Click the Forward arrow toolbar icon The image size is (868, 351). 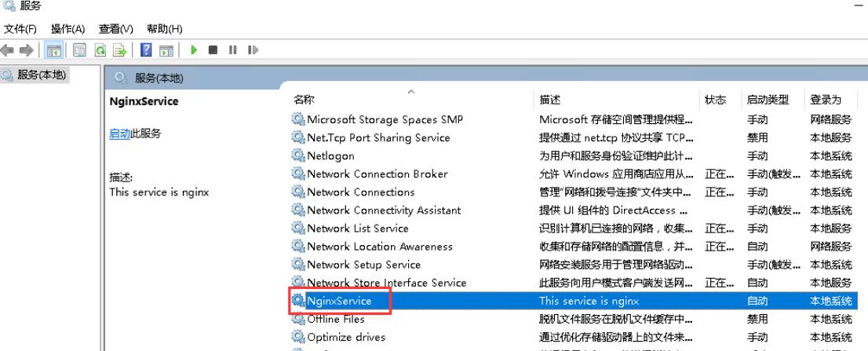(x=26, y=50)
